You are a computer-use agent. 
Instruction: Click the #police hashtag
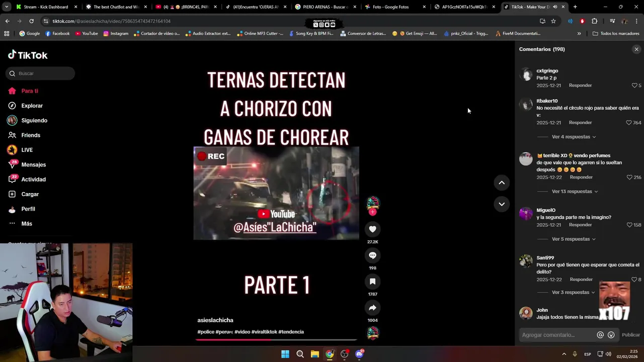[x=206, y=332]
